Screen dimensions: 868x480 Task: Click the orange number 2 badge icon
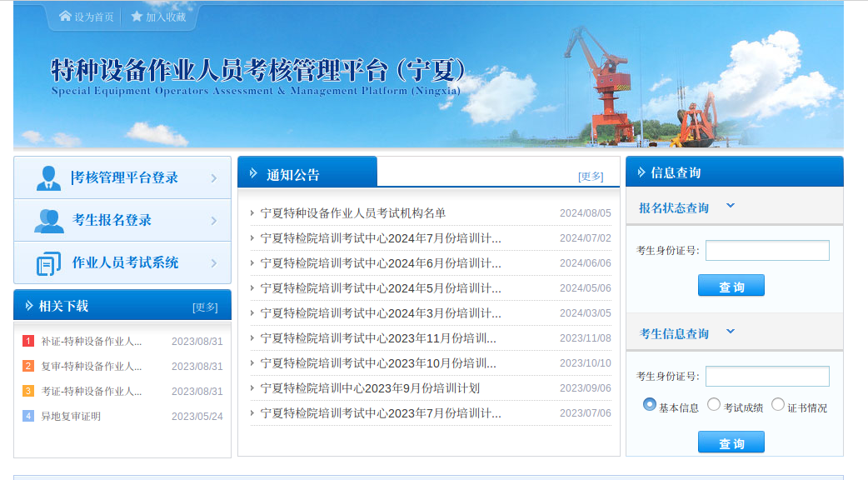[x=28, y=367]
